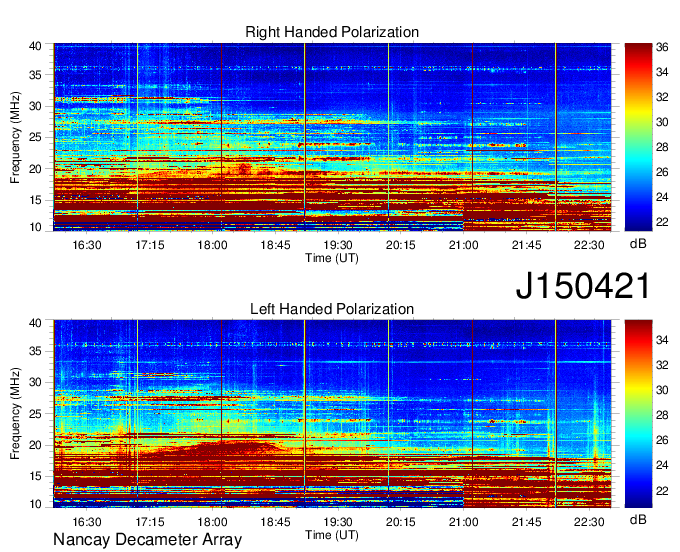Click the 20 MHz tick of the Right Handed plot
This screenshot has height=552, width=680.
(x=35, y=169)
